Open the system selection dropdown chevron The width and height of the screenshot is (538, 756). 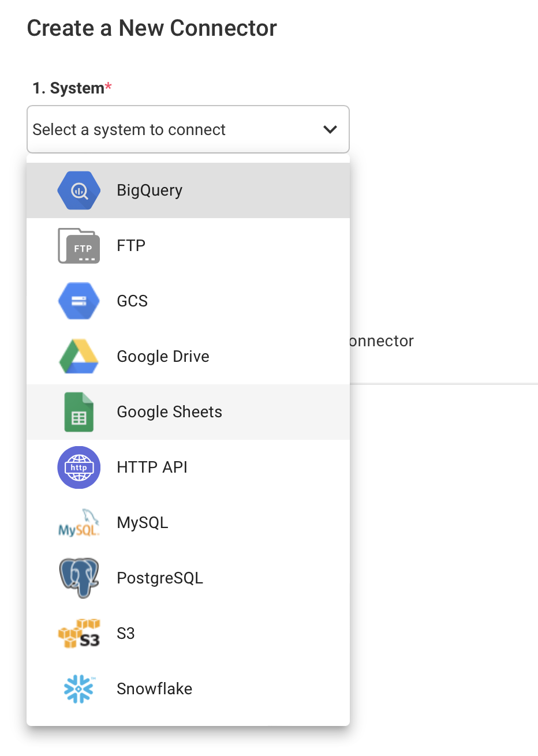[330, 129]
